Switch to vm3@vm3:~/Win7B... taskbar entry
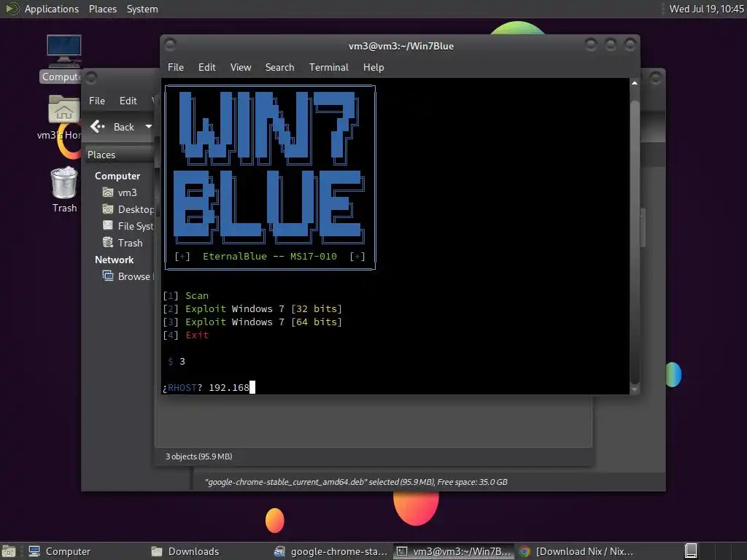This screenshot has width=747, height=560. point(454,551)
